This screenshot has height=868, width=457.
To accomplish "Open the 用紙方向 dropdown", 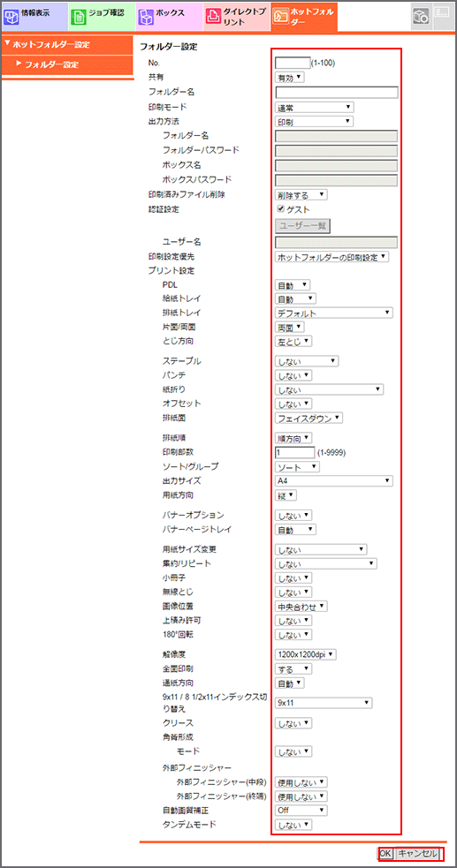I will pos(286,494).
